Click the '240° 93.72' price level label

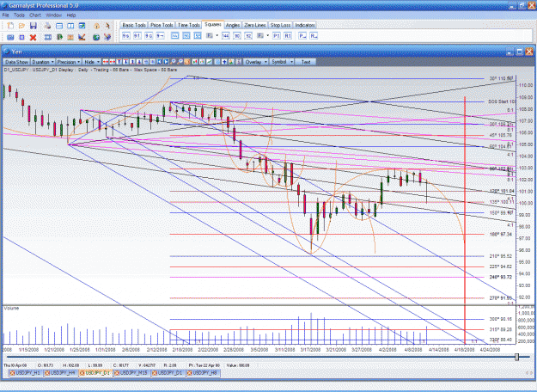tap(501, 277)
